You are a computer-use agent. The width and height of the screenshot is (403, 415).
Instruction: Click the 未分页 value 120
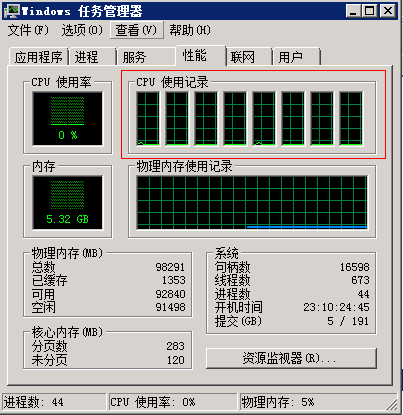[175, 360]
